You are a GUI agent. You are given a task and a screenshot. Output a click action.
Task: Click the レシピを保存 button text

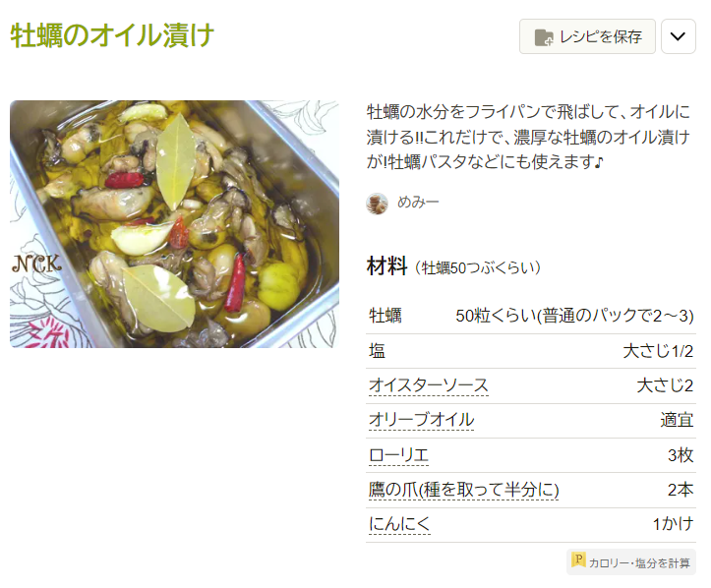(601, 36)
